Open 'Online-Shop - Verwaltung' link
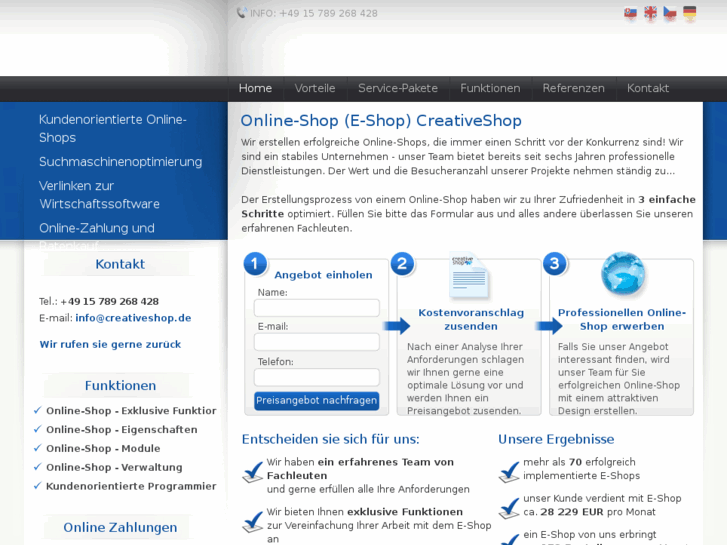 tap(114, 468)
